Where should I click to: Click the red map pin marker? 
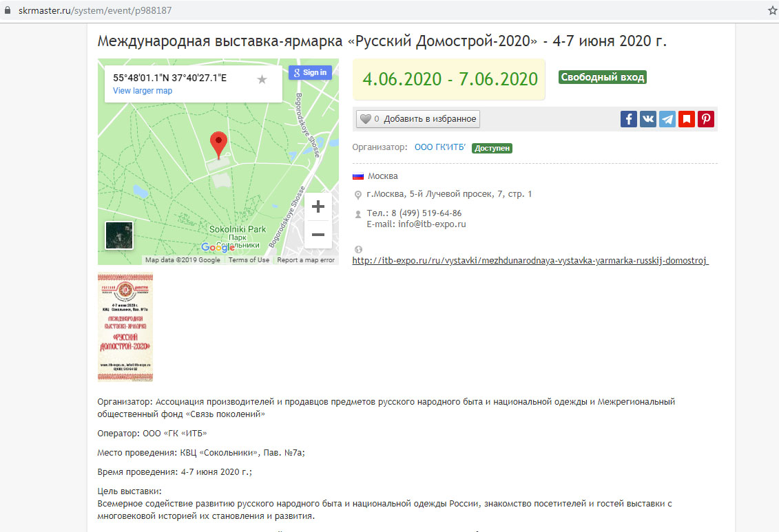point(218,145)
